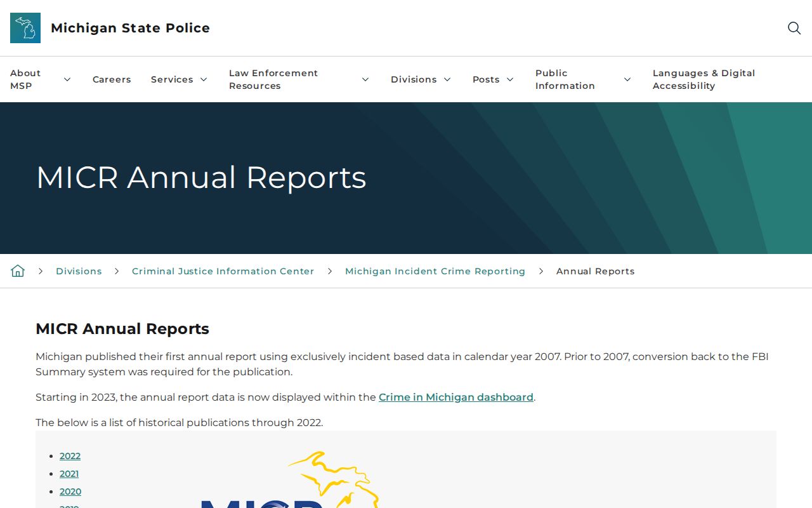Expand the Divisions menu chevron
Screen dimensions: 812x508
point(447,79)
